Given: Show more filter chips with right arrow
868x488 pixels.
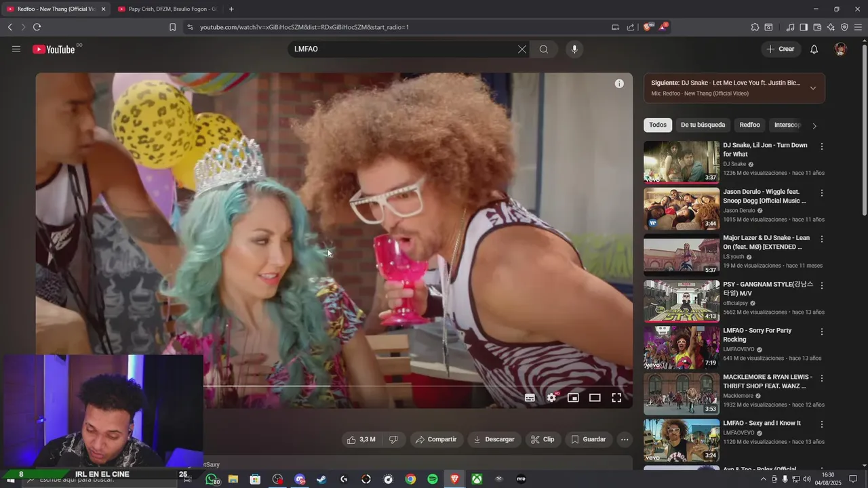Looking at the screenshot, I should [814, 125].
